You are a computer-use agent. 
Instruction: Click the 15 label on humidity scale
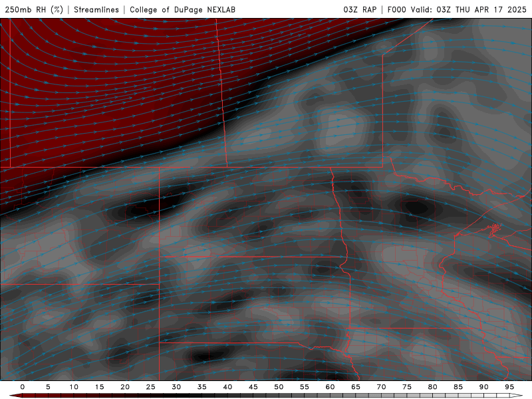pos(99,387)
